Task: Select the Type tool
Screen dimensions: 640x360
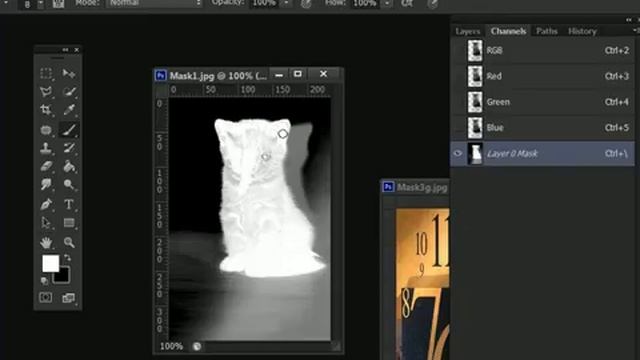Action: pos(69,204)
